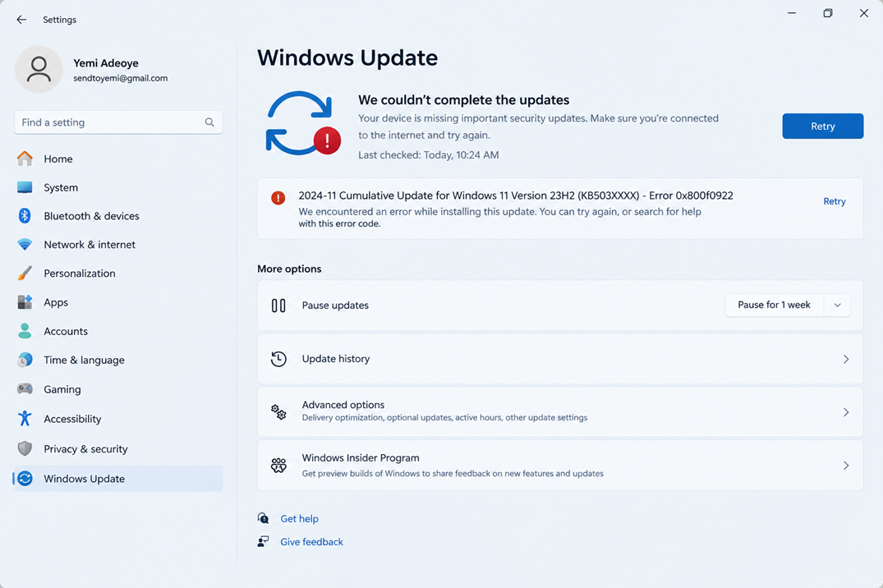Click the Yemi Adeoye account name

click(106, 63)
